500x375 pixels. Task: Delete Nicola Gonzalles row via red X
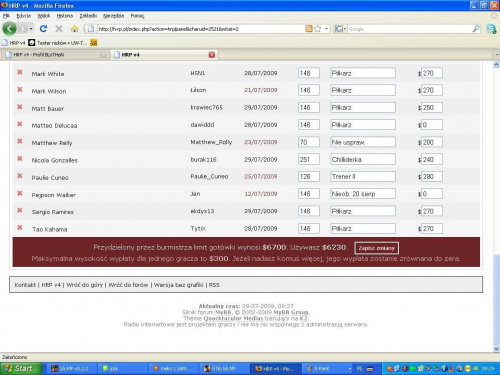(20, 159)
